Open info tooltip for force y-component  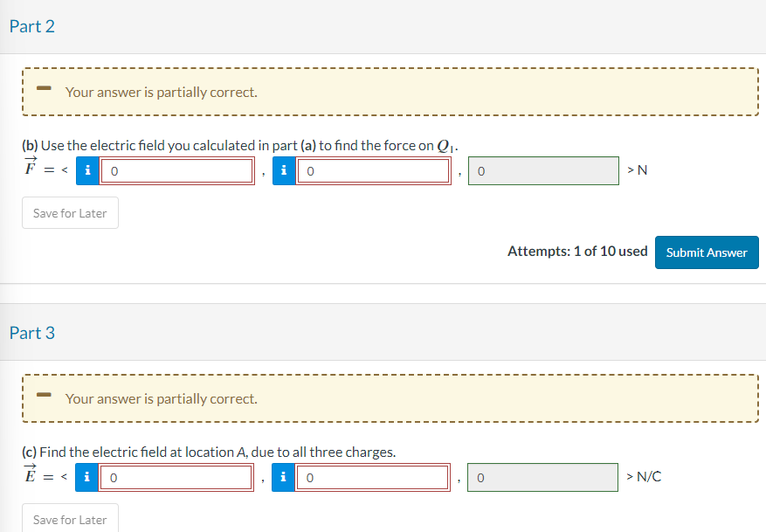(x=283, y=170)
